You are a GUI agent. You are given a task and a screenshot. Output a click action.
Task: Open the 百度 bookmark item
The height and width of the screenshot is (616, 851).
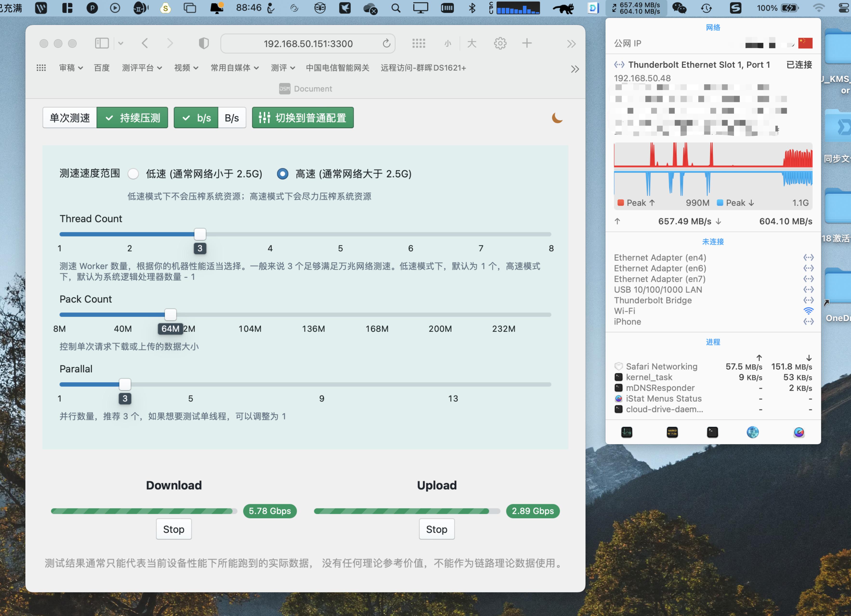pyautogui.click(x=102, y=68)
